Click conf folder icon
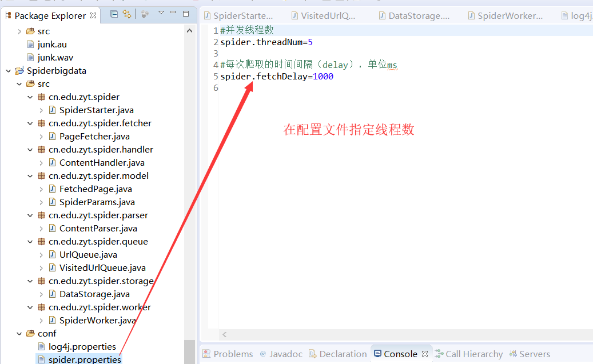The image size is (593, 364). (x=31, y=333)
